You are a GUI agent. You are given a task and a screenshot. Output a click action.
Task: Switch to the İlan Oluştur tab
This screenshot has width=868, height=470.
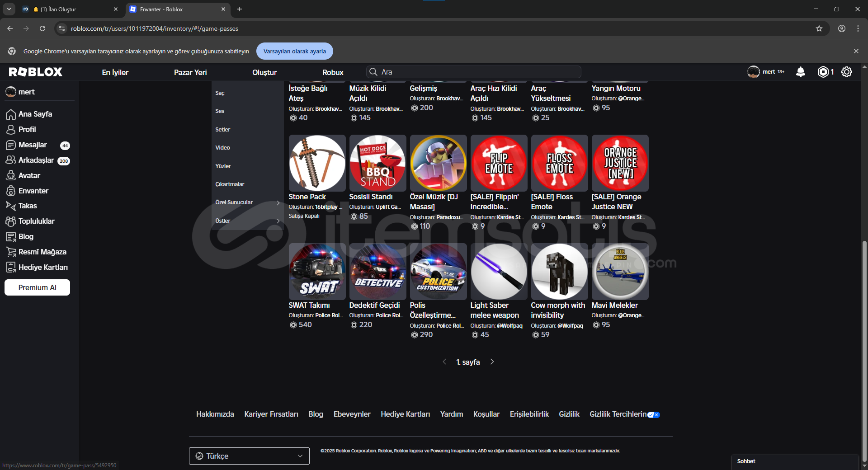point(70,9)
